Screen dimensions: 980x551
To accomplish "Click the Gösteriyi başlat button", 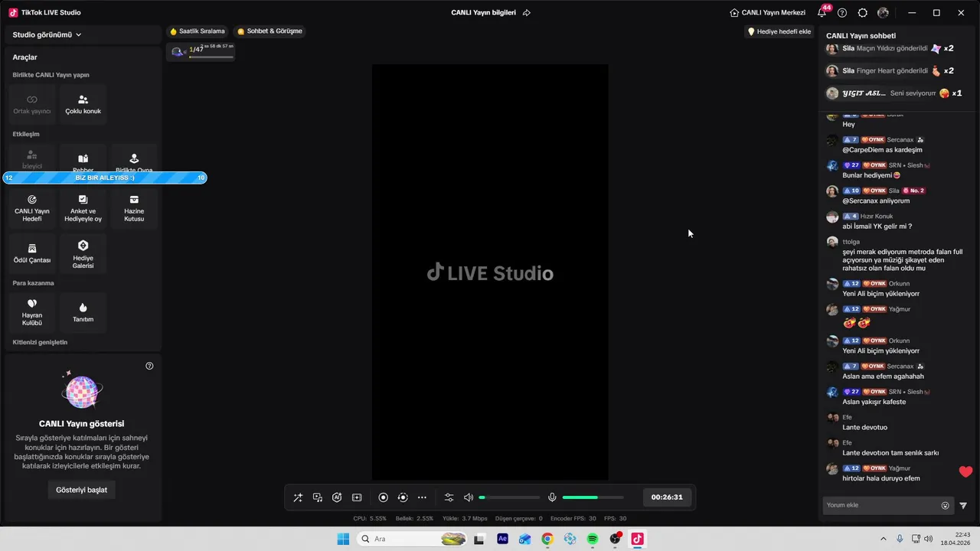I will [82, 490].
